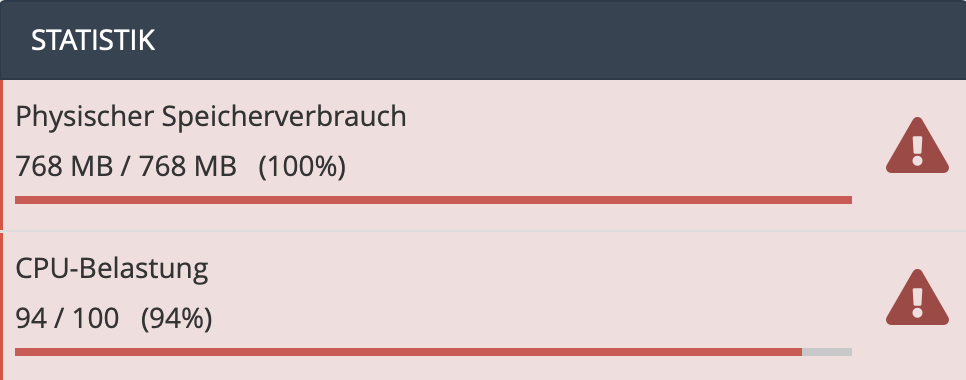966x380 pixels.
Task: Click the second 768 MB limit value
Action: 188,167
